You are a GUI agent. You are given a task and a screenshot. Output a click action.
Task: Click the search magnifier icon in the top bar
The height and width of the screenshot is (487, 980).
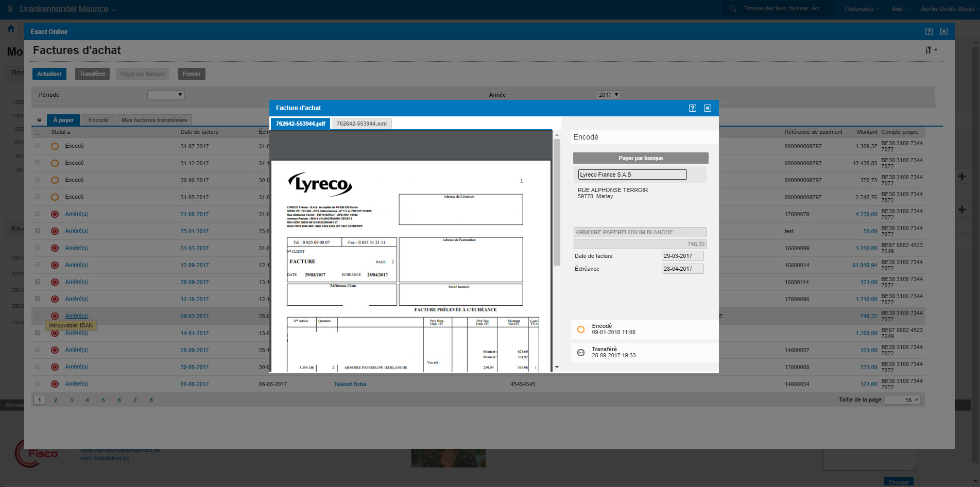click(733, 9)
